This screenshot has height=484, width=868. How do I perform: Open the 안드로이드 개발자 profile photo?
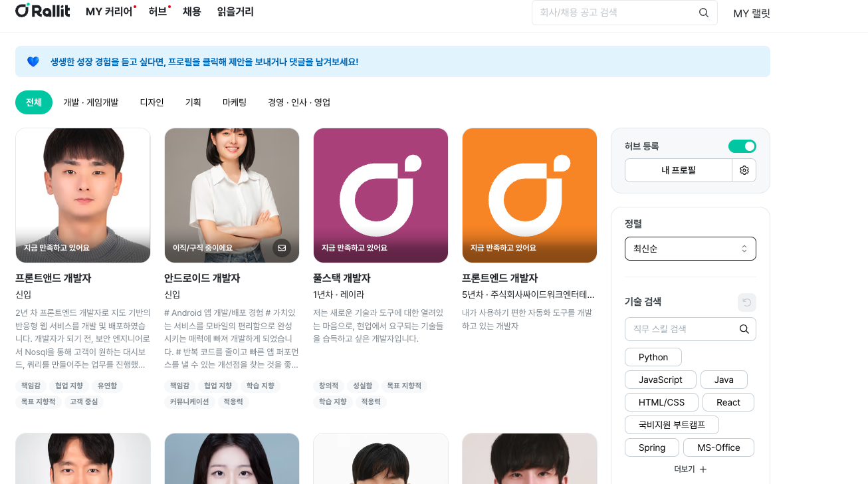[232, 195]
